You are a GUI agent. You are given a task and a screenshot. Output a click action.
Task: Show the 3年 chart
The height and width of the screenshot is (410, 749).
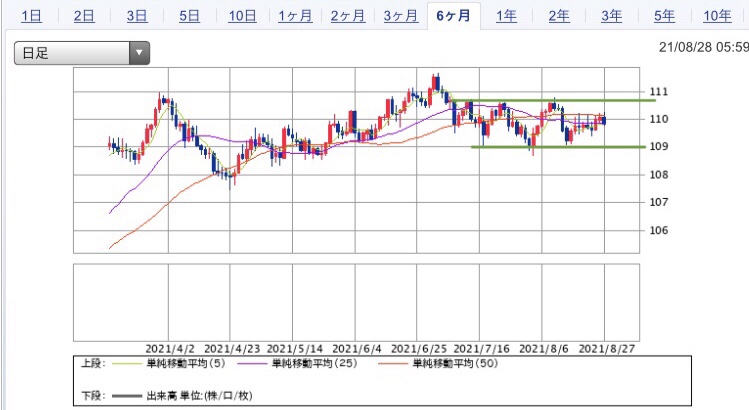(x=612, y=16)
